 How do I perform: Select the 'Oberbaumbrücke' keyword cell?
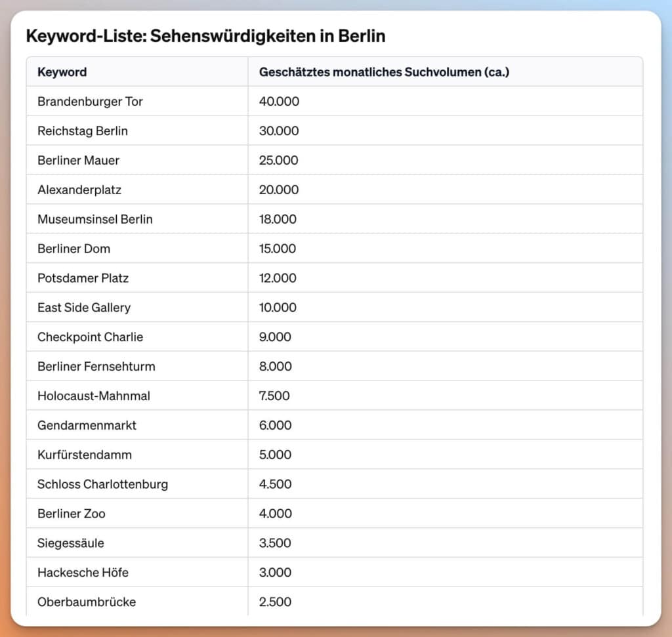pos(87,602)
